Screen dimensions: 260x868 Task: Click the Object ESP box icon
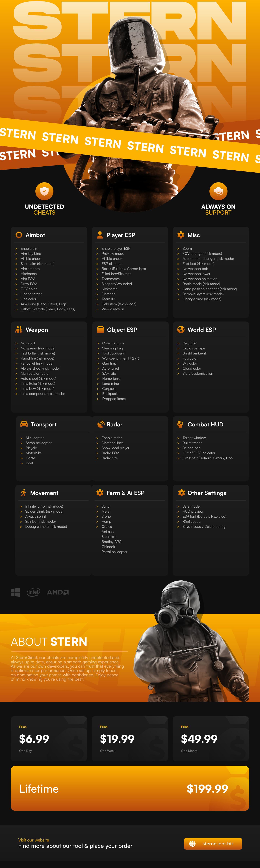coord(100,330)
